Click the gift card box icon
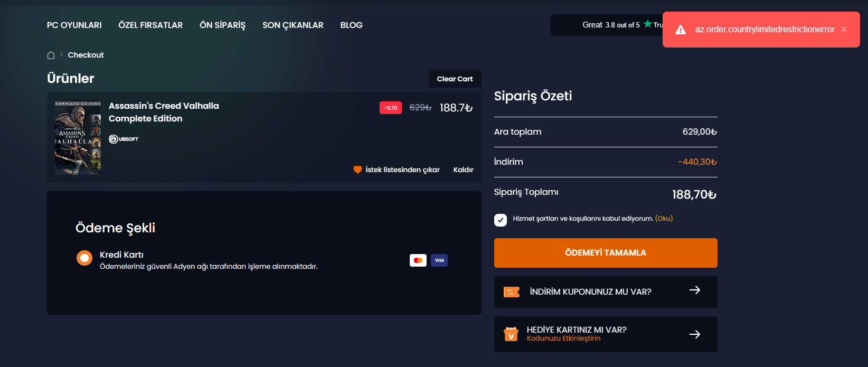The height and width of the screenshot is (367, 868). [x=511, y=334]
